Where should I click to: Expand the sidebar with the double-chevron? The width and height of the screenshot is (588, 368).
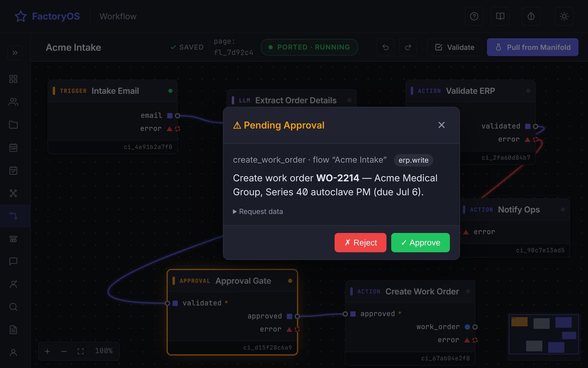[15, 53]
